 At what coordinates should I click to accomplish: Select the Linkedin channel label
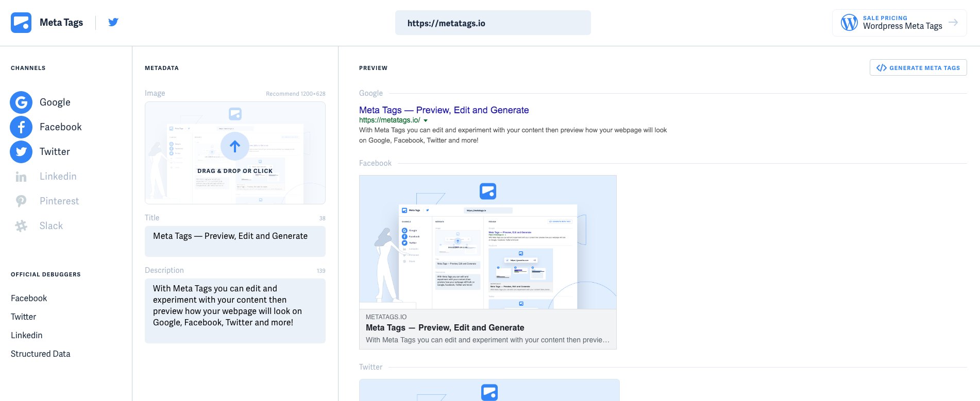point(58,177)
